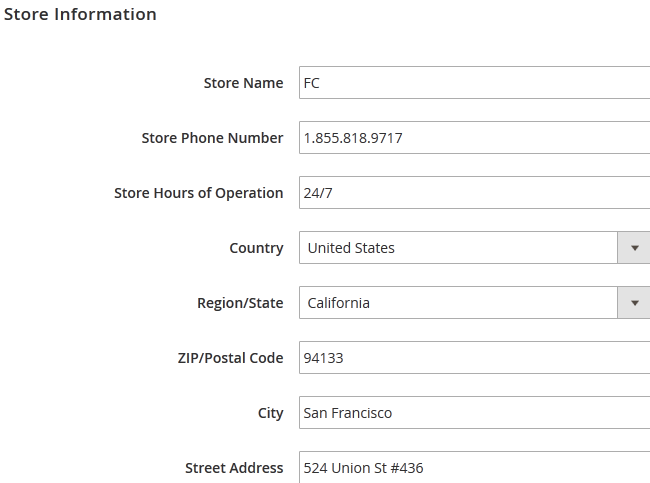Click the Store Hours of Operation label
Image resolution: width=650 pixels, height=483 pixels.
pyautogui.click(x=198, y=193)
